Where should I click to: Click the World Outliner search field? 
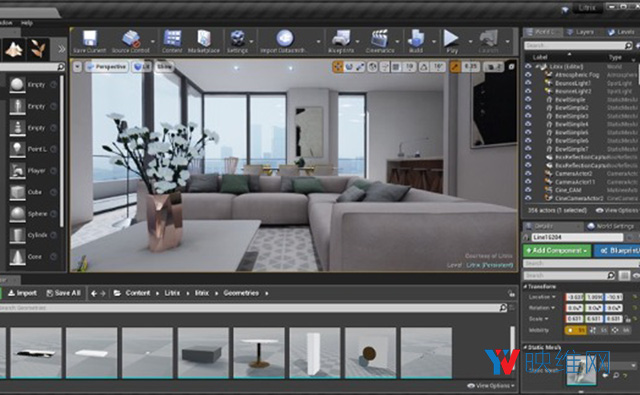tap(578, 45)
